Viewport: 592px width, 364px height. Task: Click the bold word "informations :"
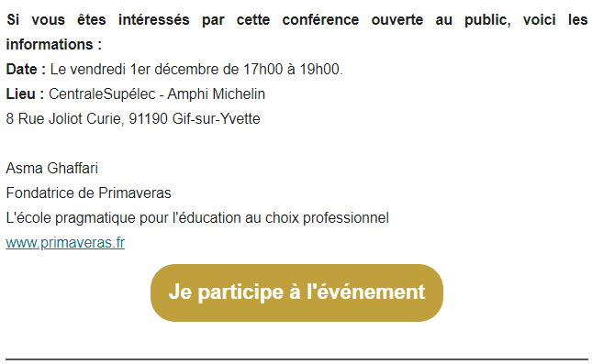coord(53,45)
